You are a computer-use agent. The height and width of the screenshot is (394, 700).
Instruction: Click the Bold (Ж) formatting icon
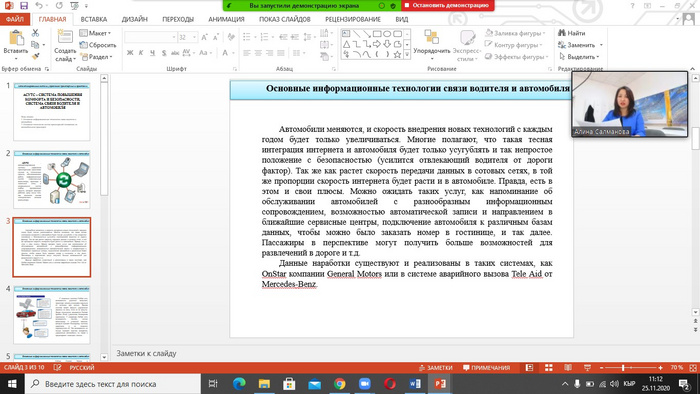coord(130,53)
